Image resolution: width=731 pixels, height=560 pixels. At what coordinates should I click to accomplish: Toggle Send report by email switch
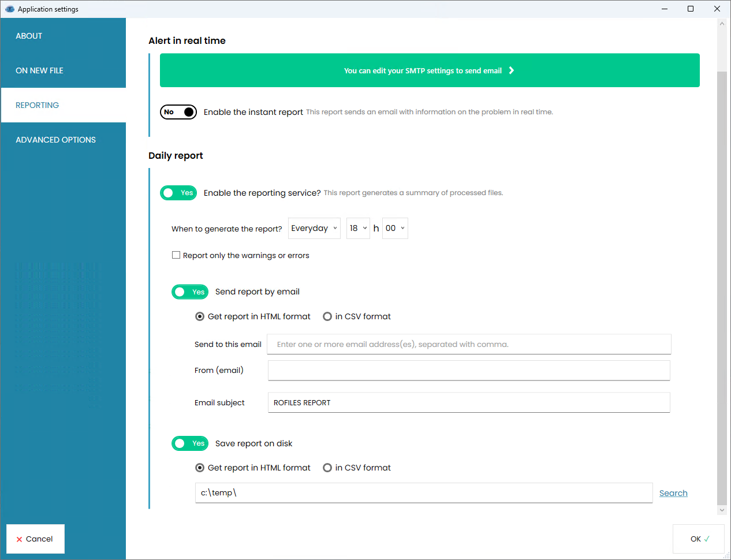pos(190,292)
